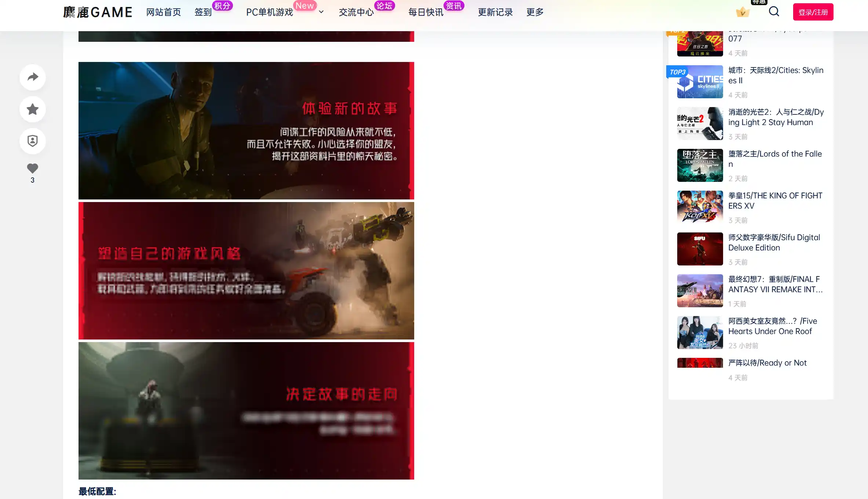Expand the PC单机游戏 dropdown chevron
Image resolution: width=868 pixels, height=499 pixels.
coord(321,12)
